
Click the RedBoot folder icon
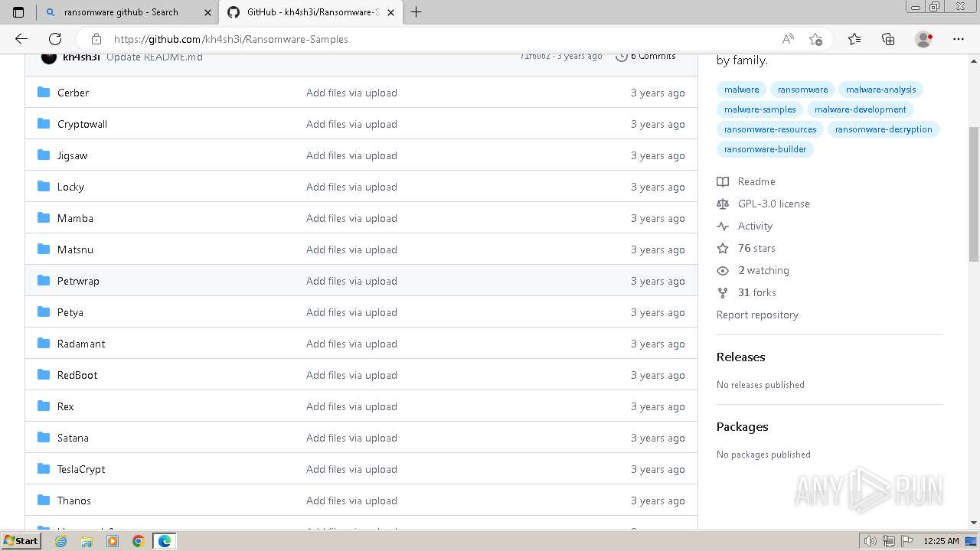coord(44,375)
